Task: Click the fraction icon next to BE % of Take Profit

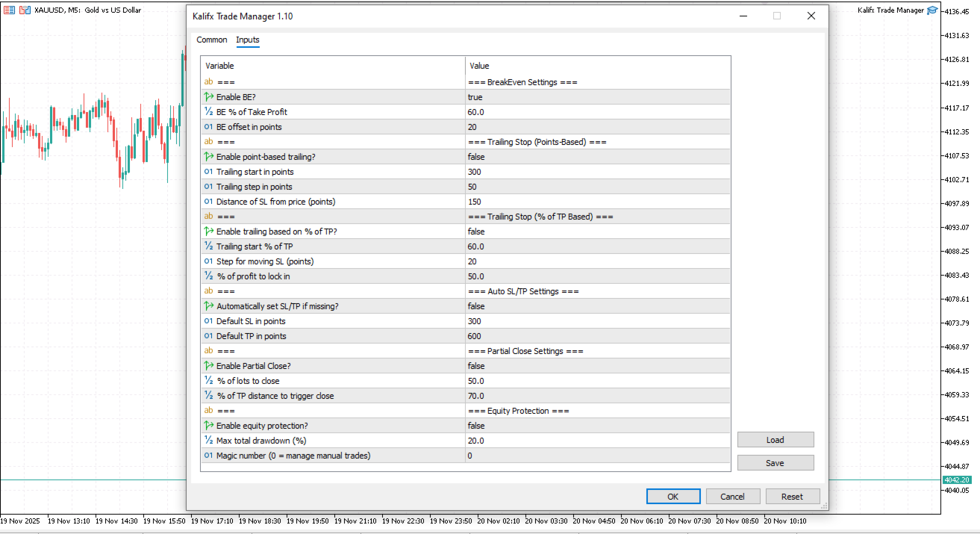Action: (209, 112)
